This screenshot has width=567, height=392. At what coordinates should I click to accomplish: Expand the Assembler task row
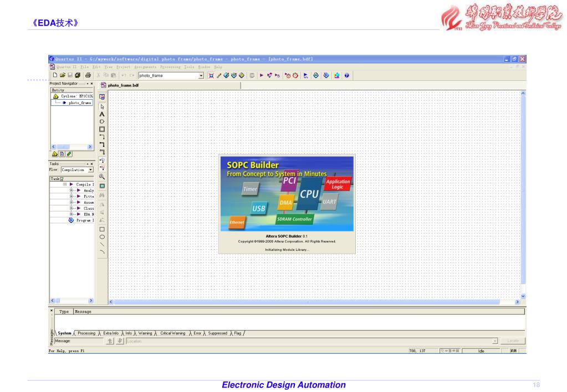tap(71, 202)
